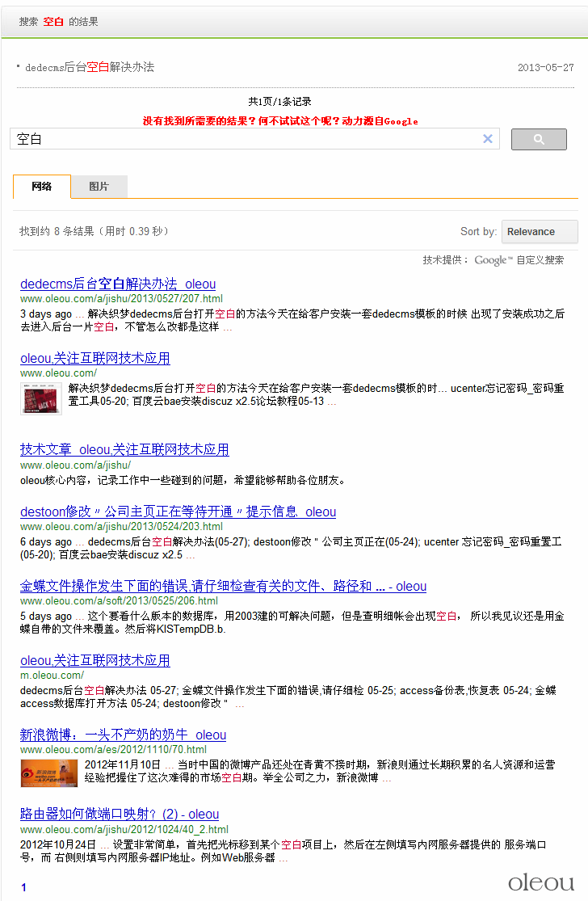
Task: Click URL www.oleou.com/a/soft/2013/0525/206.html
Action: (119, 601)
